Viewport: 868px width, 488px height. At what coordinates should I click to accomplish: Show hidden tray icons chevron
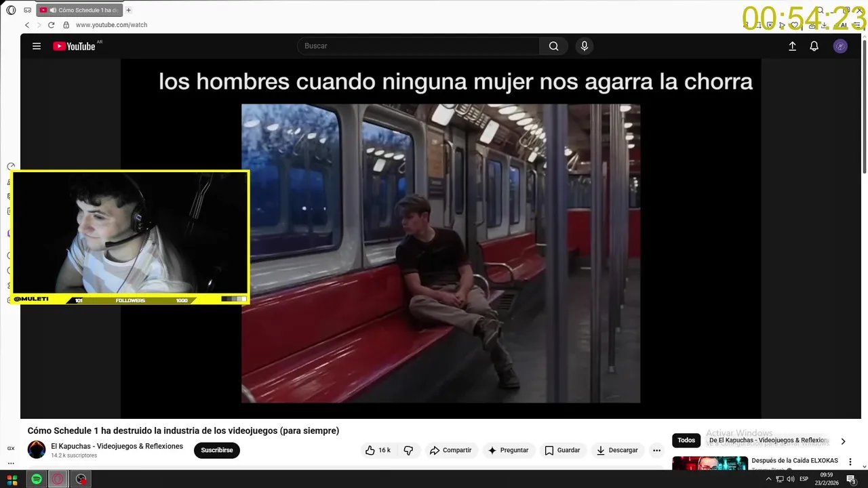(x=768, y=479)
